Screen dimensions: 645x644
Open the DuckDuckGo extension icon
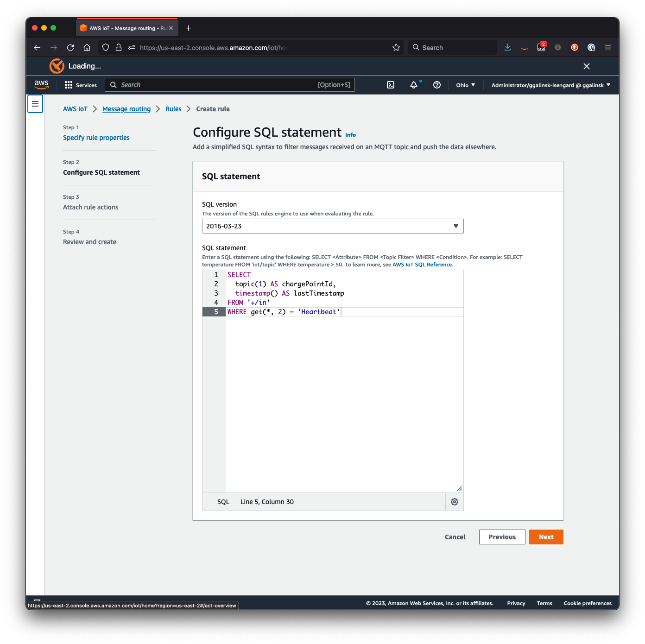click(x=574, y=47)
